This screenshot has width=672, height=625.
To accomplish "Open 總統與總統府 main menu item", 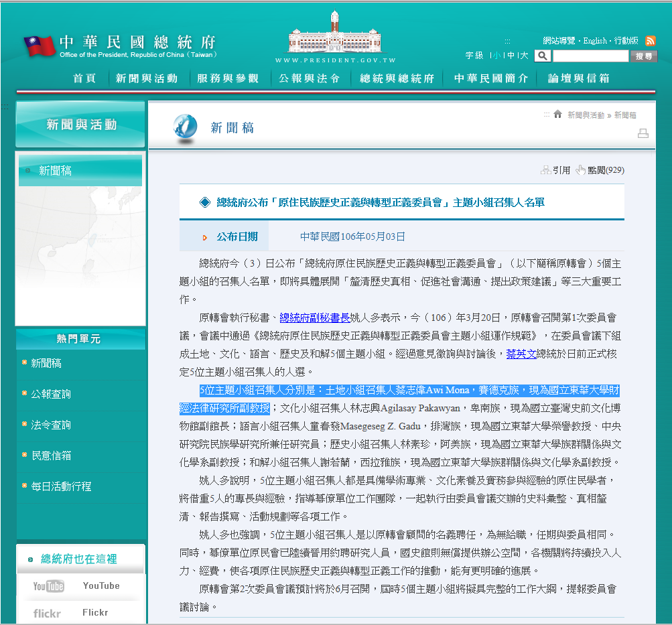I will (397, 78).
